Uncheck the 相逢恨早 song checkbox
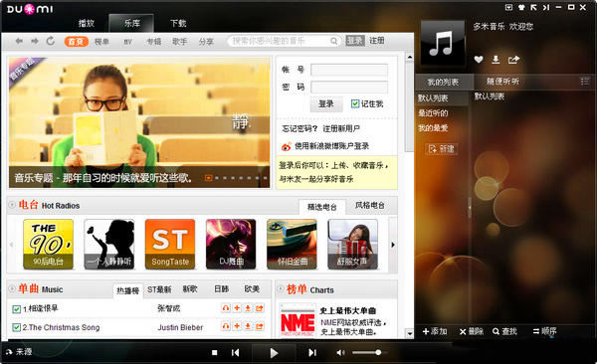This screenshot has height=364, width=597. [16, 308]
